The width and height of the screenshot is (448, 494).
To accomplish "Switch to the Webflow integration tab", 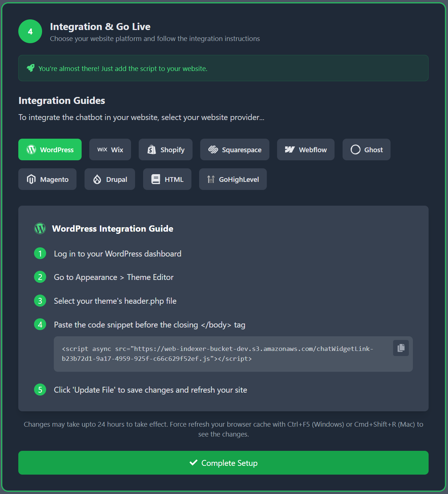I will 306,149.
